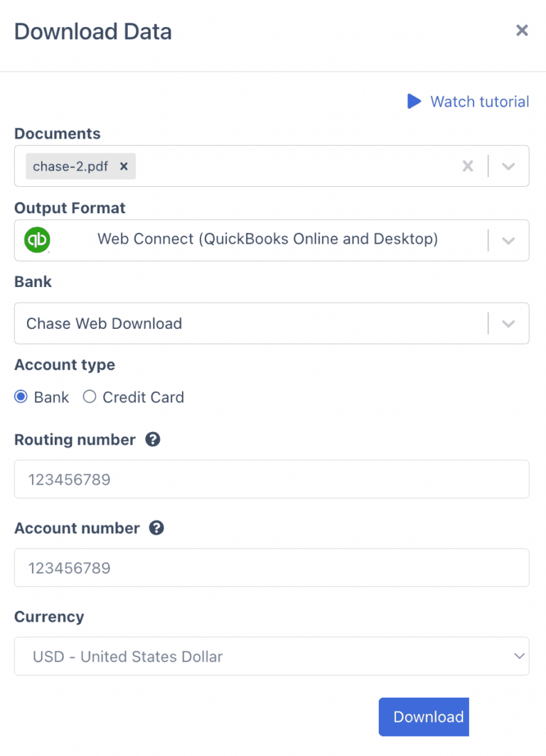
Task: Click the QuickBooks logo in Output Format
Action: 37,240
